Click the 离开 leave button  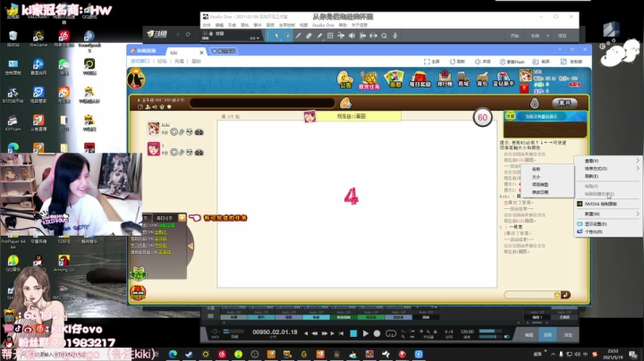(x=563, y=103)
